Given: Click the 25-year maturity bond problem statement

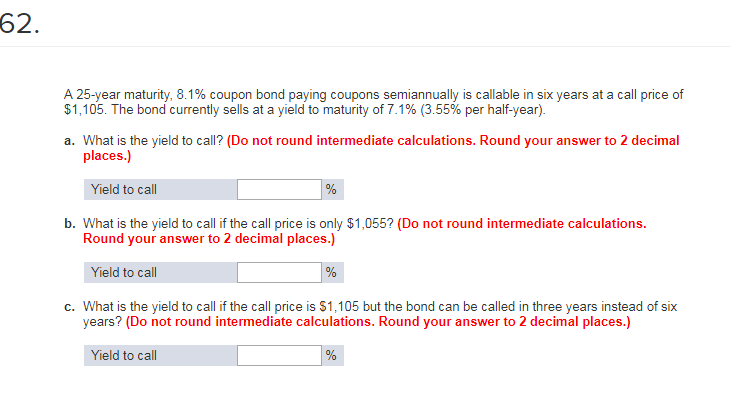Looking at the screenshot, I should click(x=373, y=102).
